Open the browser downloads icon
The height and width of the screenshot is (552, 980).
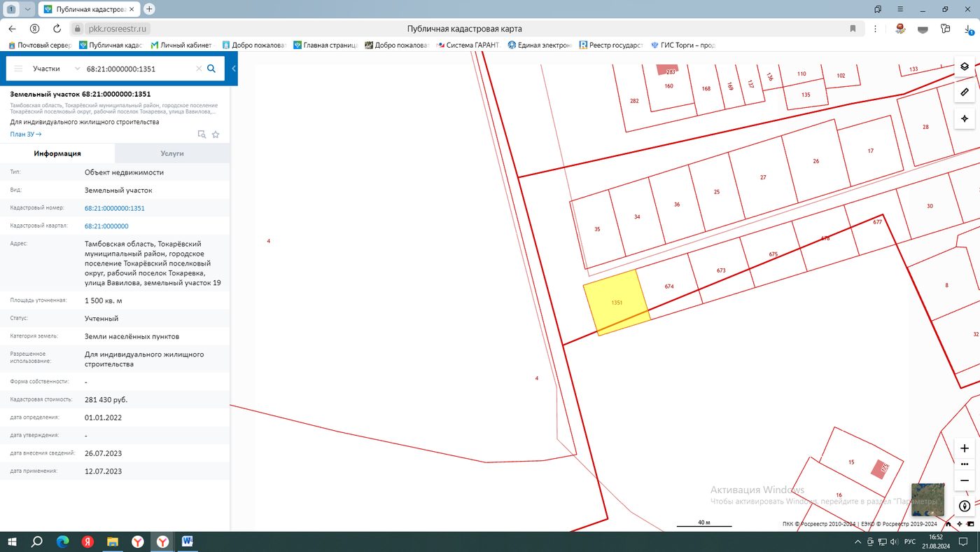point(967,29)
